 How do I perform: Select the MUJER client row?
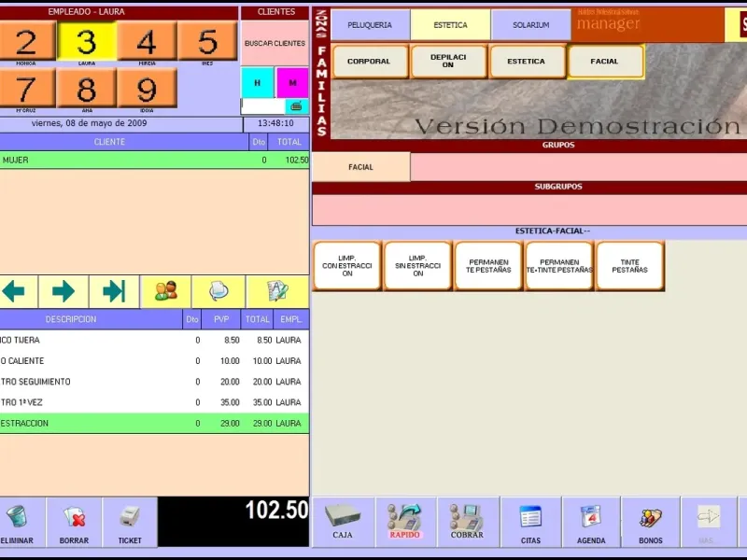click(x=154, y=160)
